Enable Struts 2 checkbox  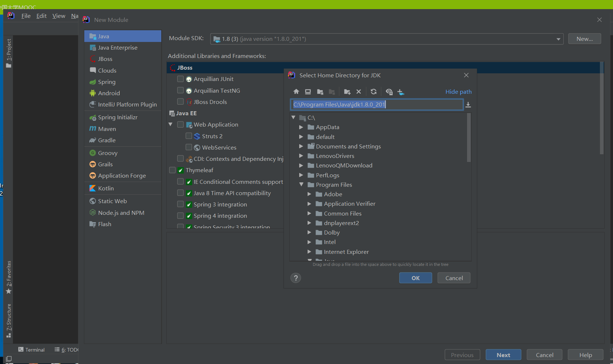click(189, 136)
